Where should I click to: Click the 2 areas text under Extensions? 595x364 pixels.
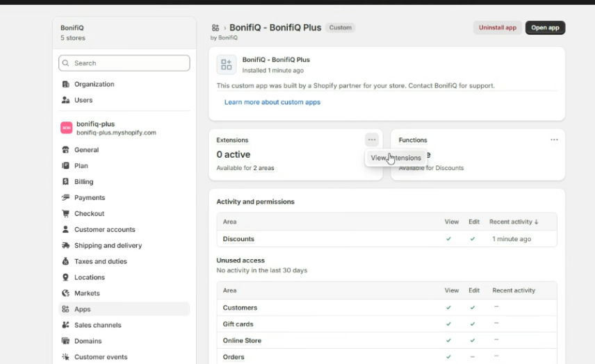point(263,168)
